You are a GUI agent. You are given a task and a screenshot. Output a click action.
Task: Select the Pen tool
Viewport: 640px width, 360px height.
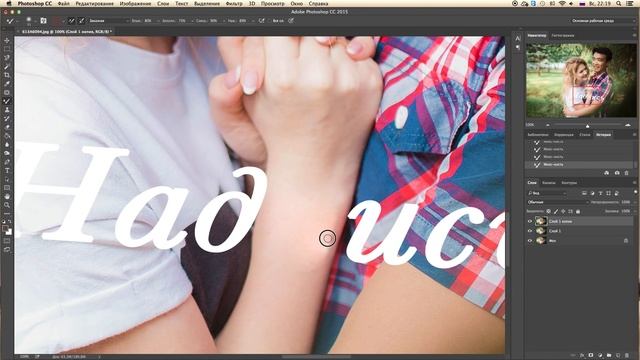tap(7, 162)
